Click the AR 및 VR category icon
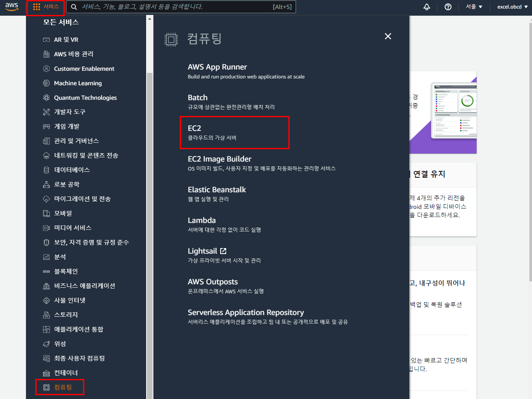Screen dimensions: 532x399 click(46, 40)
